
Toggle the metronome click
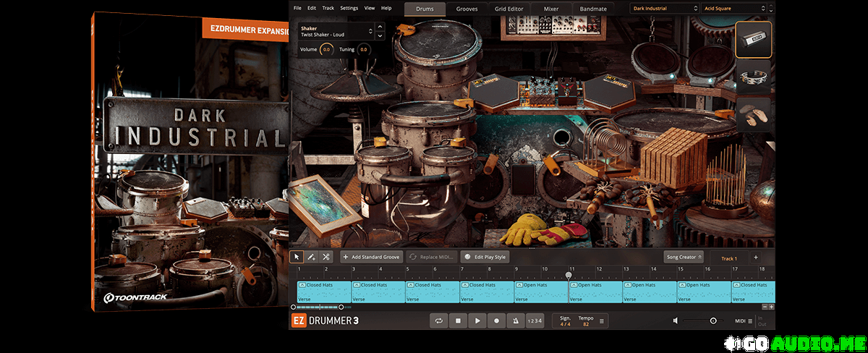[x=514, y=320]
